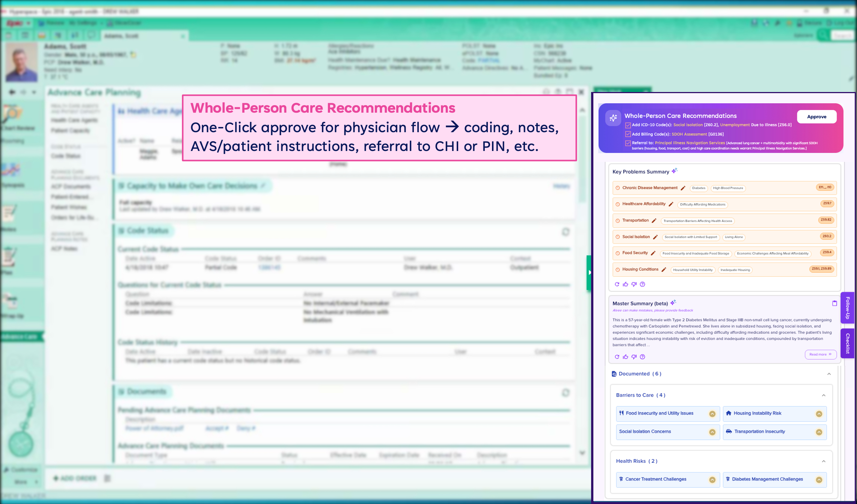Open the Checklist side tab
Screen dimensions: 857x504
(847, 343)
